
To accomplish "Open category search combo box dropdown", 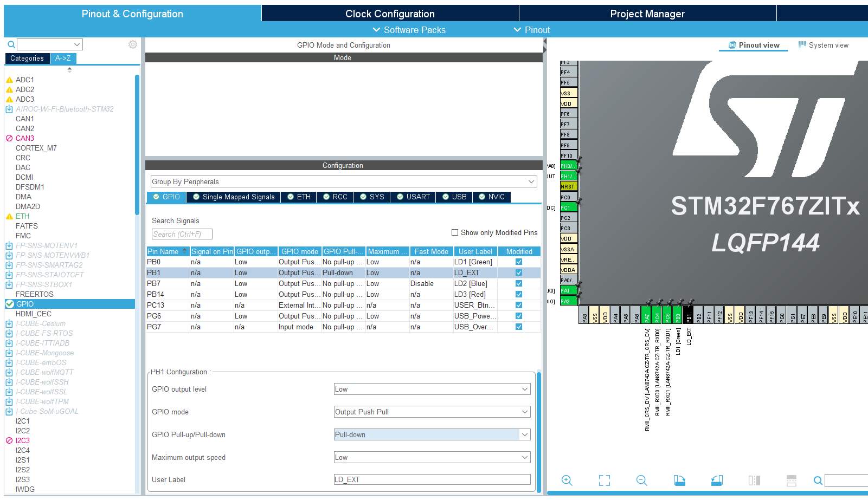I will coord(77,44).
